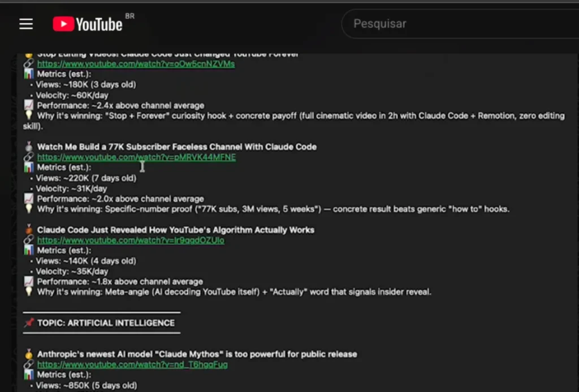Click 'Views: ~220K (7 days old)' line
579x392 pixels.
click(86, 178)
